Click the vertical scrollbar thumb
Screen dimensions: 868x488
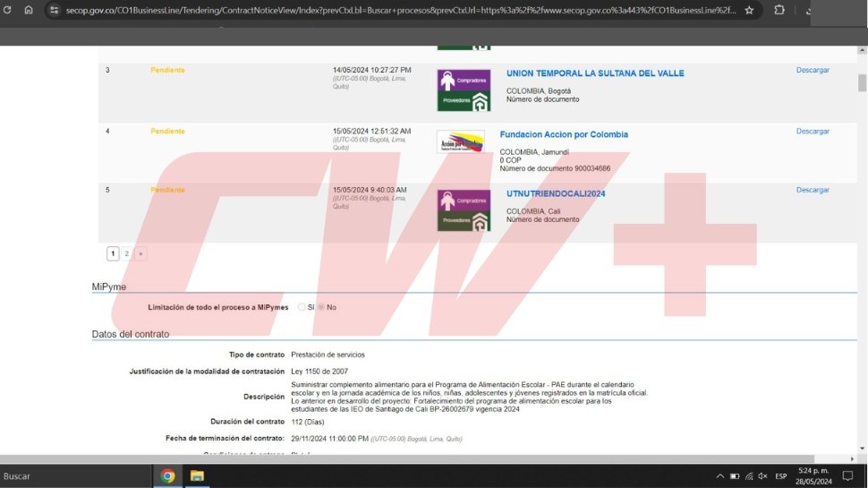coord(862,82)
